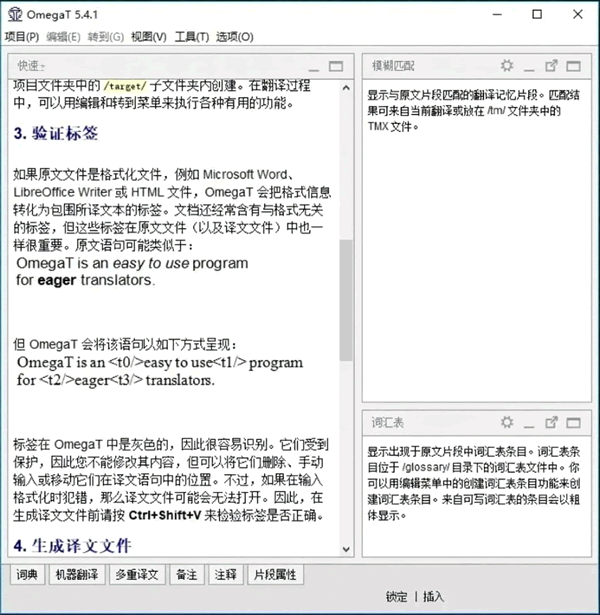Click the heading 3. 验证标签
600x615 pixels.
pos(56,133)
